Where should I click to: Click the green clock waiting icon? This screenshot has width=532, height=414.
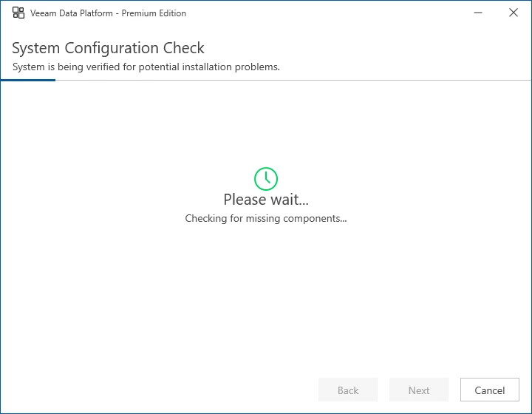click(x=266, y=178)
